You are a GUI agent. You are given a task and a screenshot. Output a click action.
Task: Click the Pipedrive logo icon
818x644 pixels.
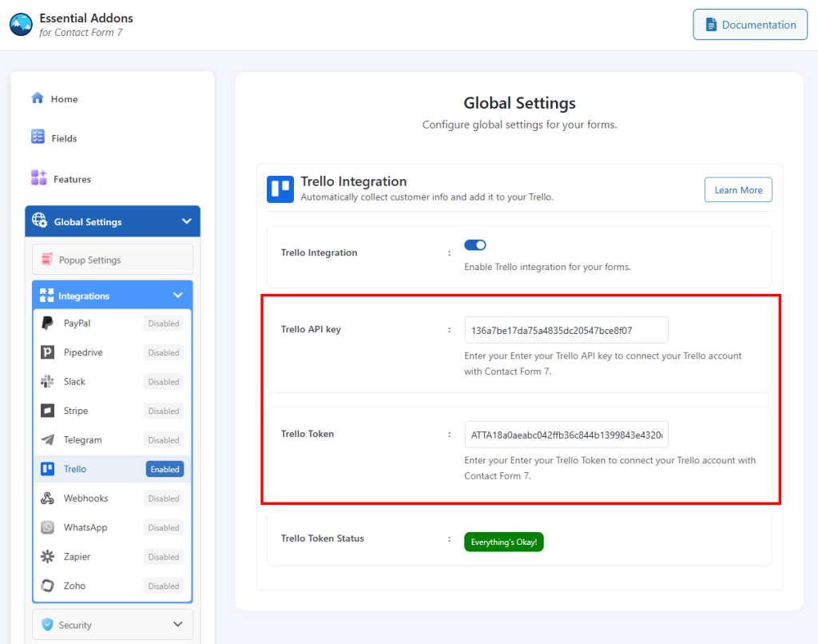(47, 352)
